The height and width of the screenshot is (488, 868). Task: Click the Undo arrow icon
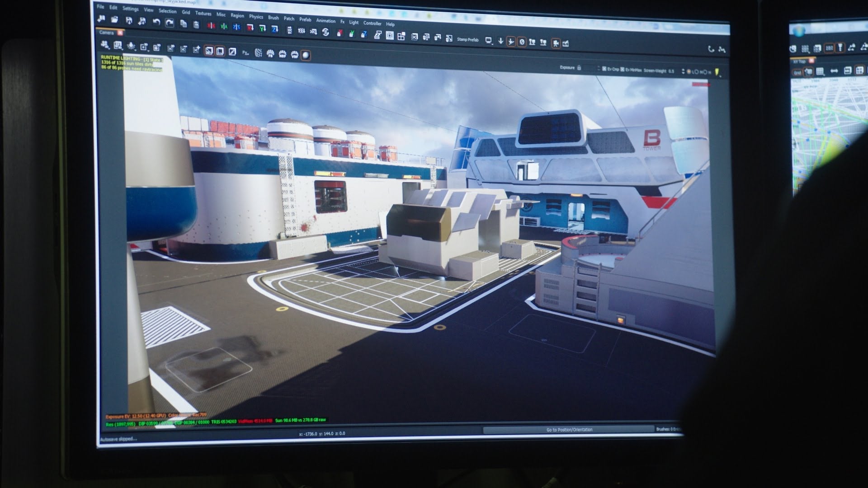tap(156, 22)
